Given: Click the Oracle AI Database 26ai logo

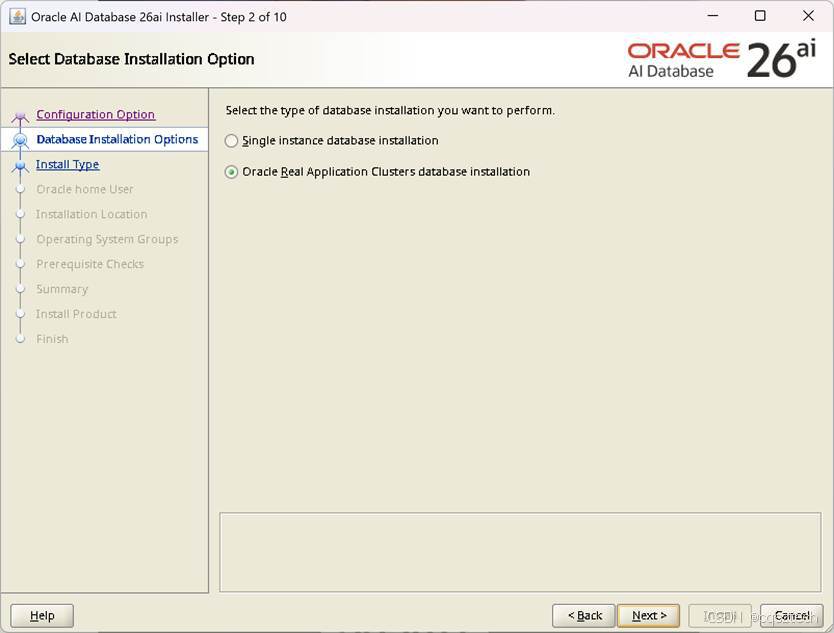Looking at the screenshot, I should [x=721, y=60].
